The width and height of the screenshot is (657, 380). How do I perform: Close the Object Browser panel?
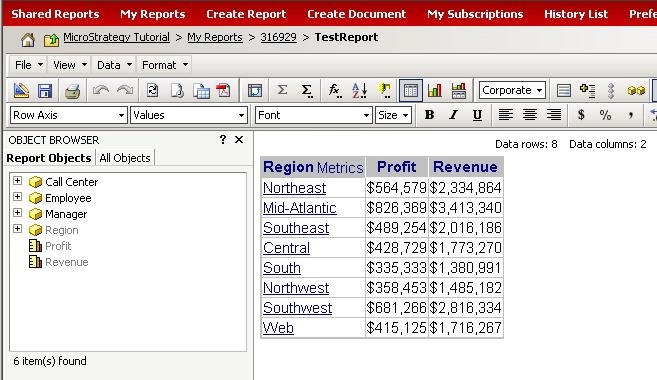[239, 140]
